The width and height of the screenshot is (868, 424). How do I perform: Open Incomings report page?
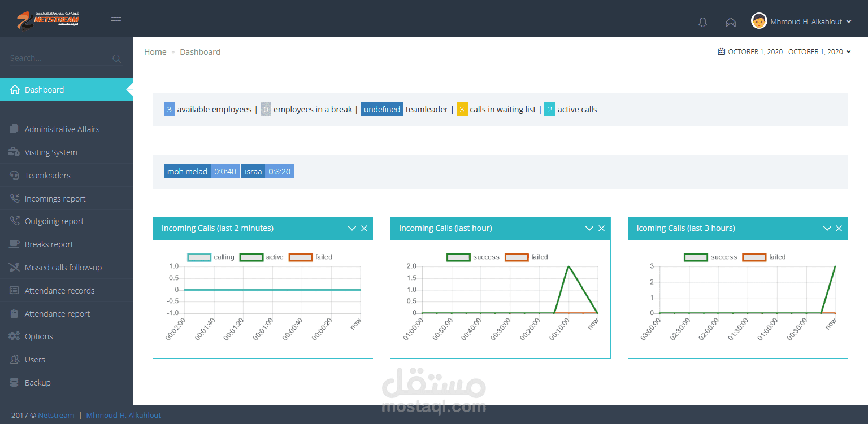66,199
